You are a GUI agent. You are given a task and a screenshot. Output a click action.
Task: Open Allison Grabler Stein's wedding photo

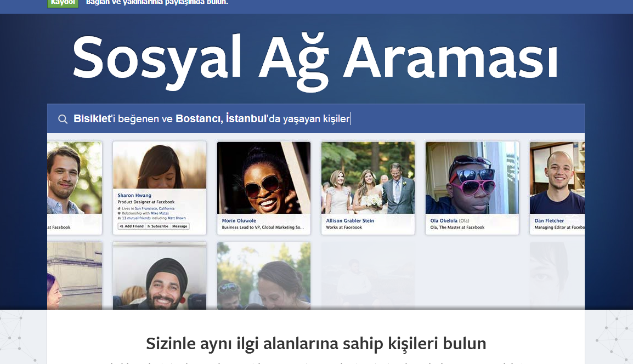[368, 178]
